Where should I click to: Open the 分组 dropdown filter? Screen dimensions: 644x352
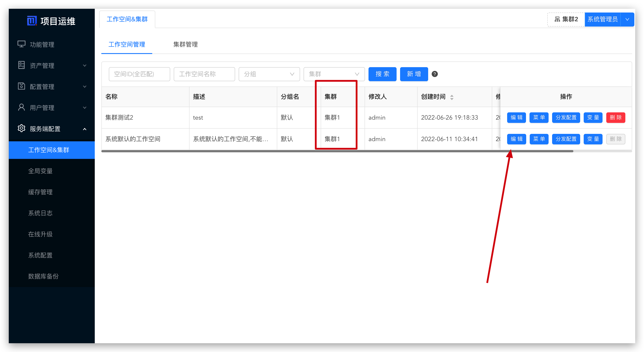click(x=269, y=74)
